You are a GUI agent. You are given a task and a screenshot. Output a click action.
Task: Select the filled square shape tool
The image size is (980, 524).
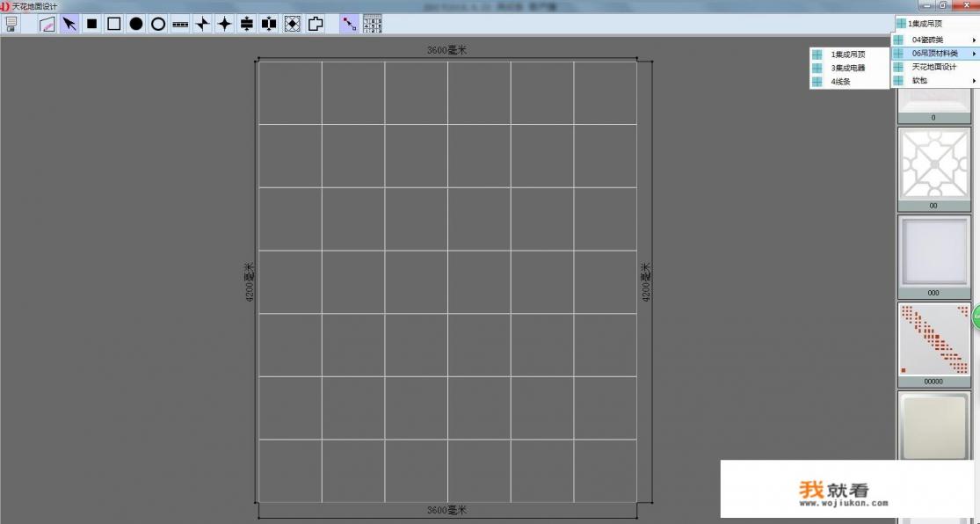coord(91,24)
